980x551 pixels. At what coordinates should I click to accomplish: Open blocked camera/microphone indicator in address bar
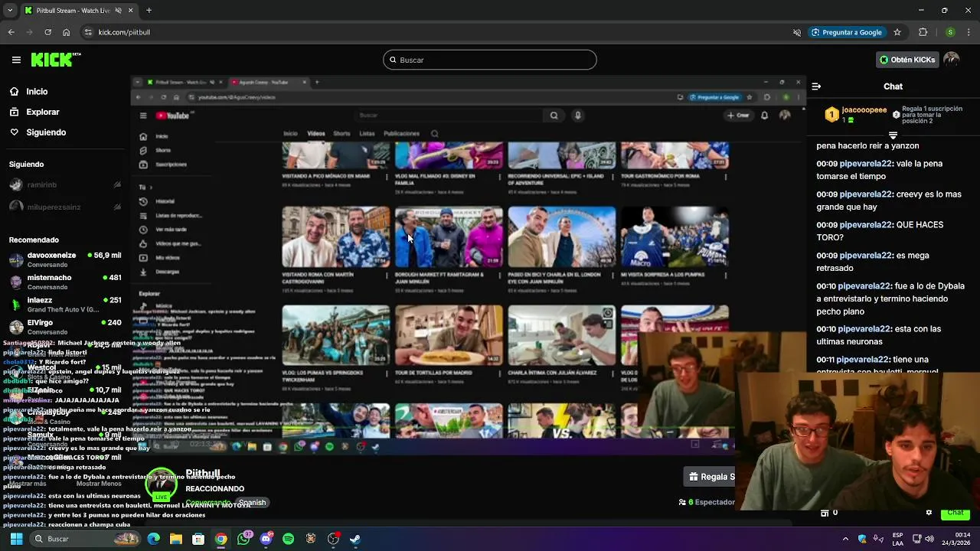(797, 32)
